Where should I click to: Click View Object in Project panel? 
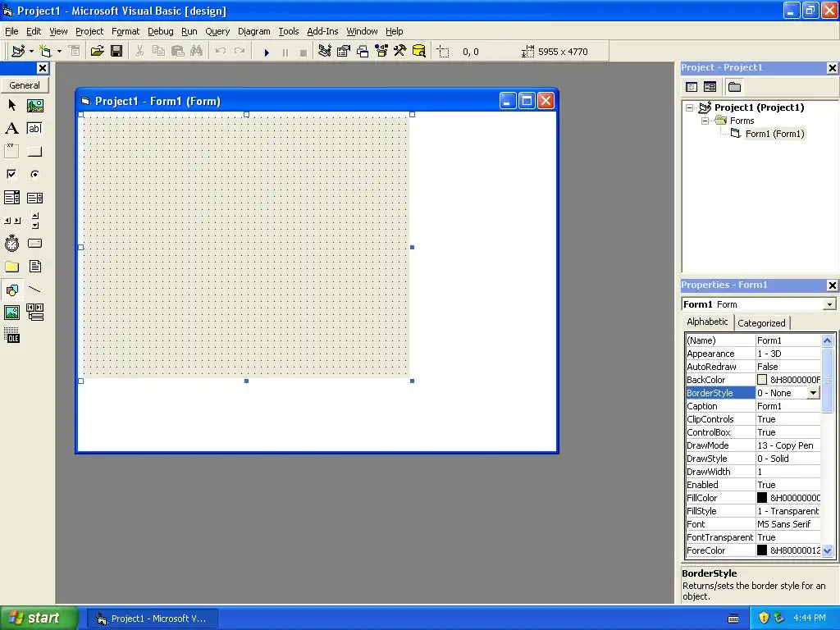pyautogui.click(x=710, y=87)
